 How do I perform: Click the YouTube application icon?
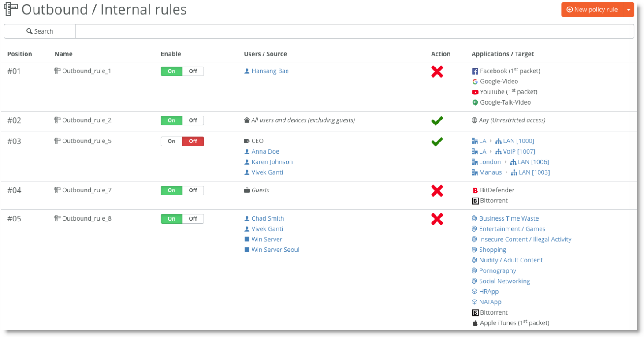[x=475, y=92]
